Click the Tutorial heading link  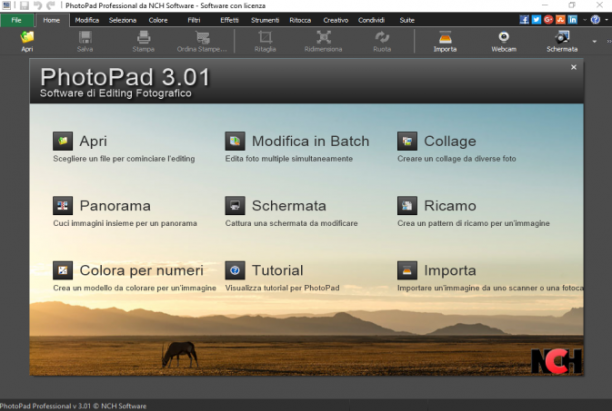(x=278, y=270)
